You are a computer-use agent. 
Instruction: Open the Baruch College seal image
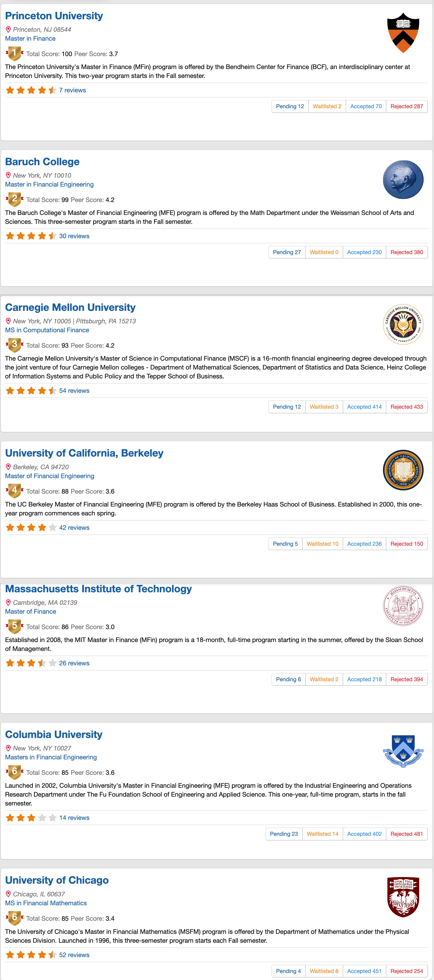[403, 179]
